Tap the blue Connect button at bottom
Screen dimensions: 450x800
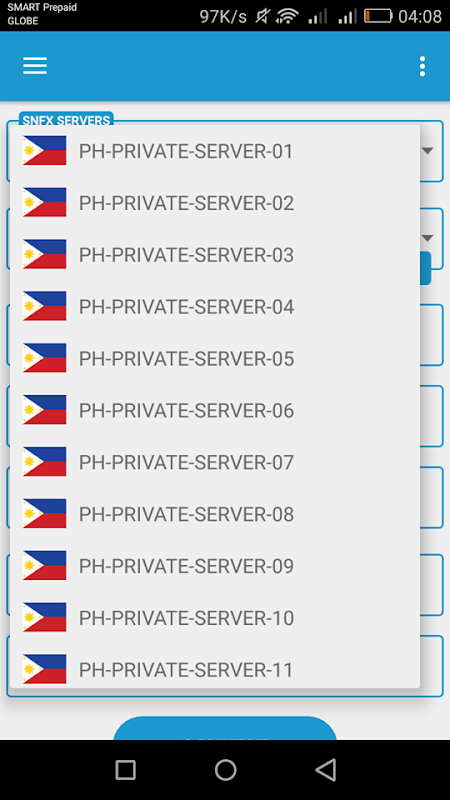[x=225, y=729]
